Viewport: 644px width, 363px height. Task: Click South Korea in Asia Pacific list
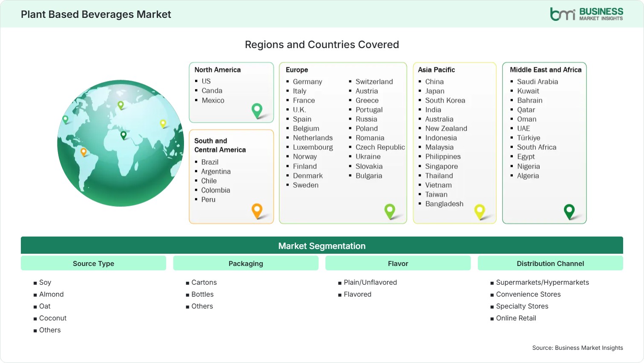[x=445, y=100]
